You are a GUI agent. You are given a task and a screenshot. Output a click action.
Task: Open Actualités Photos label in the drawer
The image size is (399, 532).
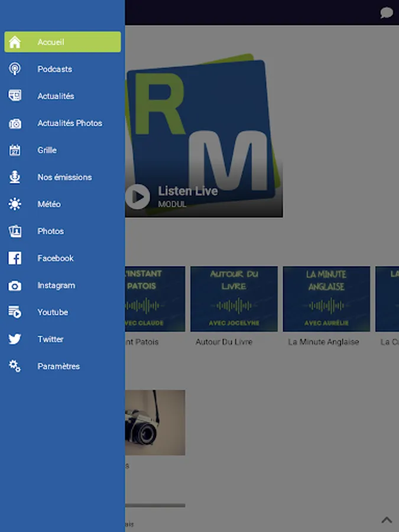tap(70, 123)
